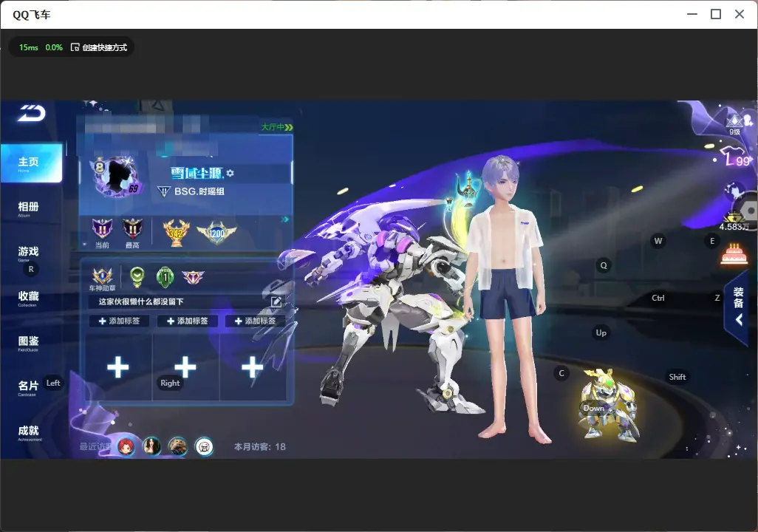Click the Shift key overlay
Screen dimensions: 758x532
pos(677,377)
